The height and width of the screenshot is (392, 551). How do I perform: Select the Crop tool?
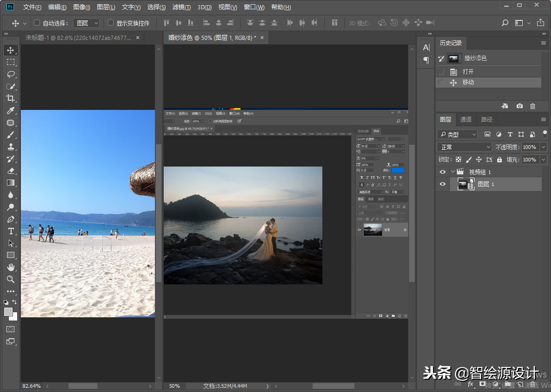(x=10, y=98)
